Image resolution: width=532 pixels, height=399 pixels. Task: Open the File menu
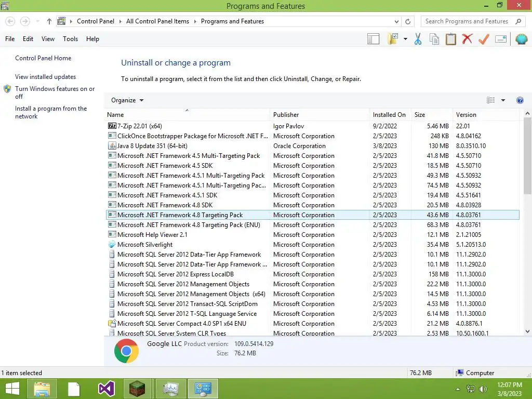click(x=10, y=39)
